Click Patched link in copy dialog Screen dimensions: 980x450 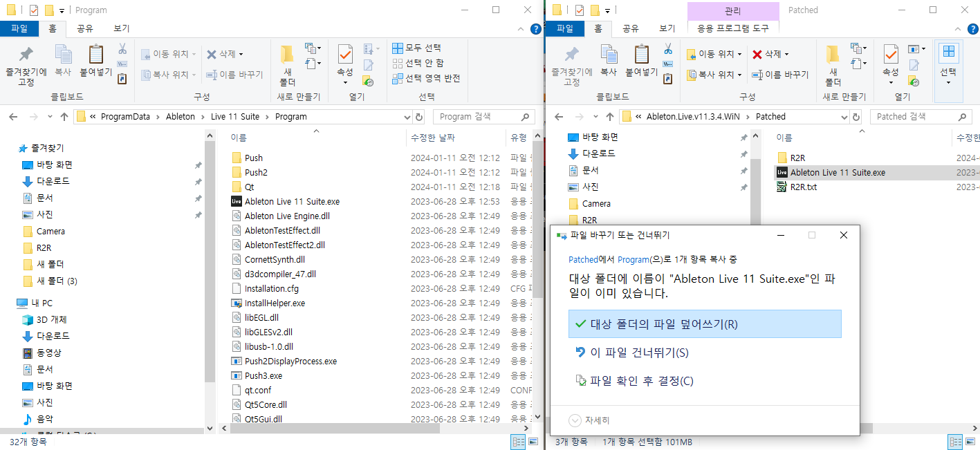click(x=583, y=259)
